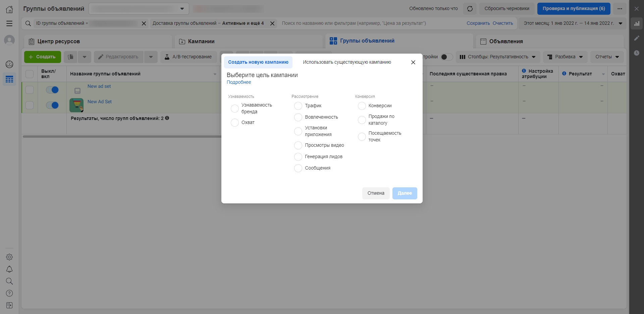Viewport: 644px width, 314px height.
Task: Open the help question mark icon
Action: (9, 293)
